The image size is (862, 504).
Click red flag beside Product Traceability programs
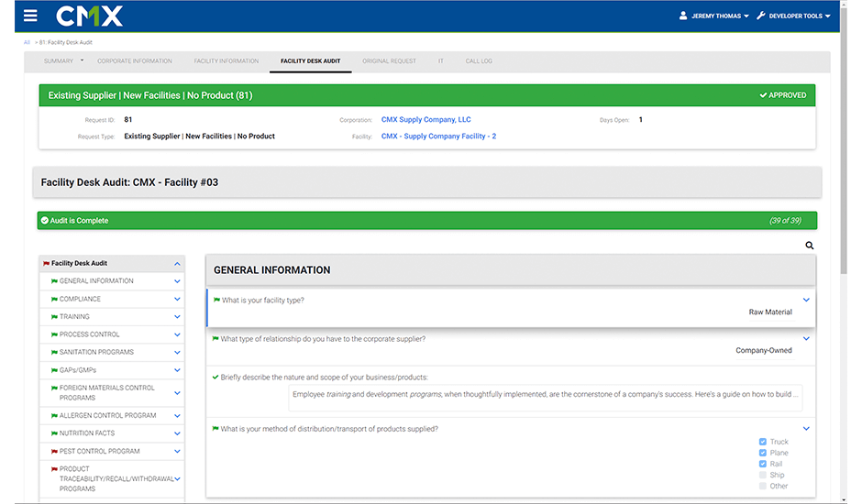tap(54, 469)
